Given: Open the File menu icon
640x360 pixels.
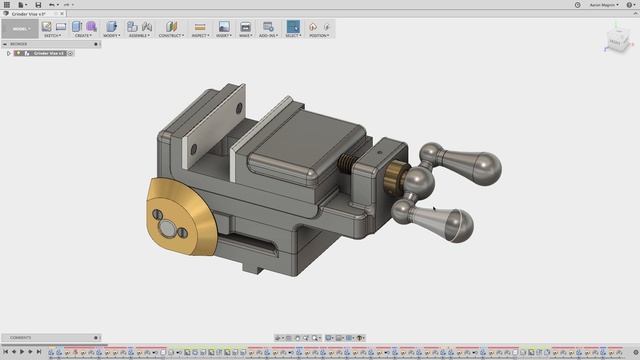Looking at the screenshot, I should (22, 5).
